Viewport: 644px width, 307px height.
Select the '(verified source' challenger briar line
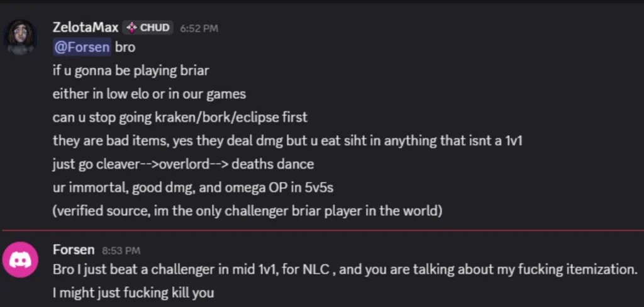coord(247,211)
